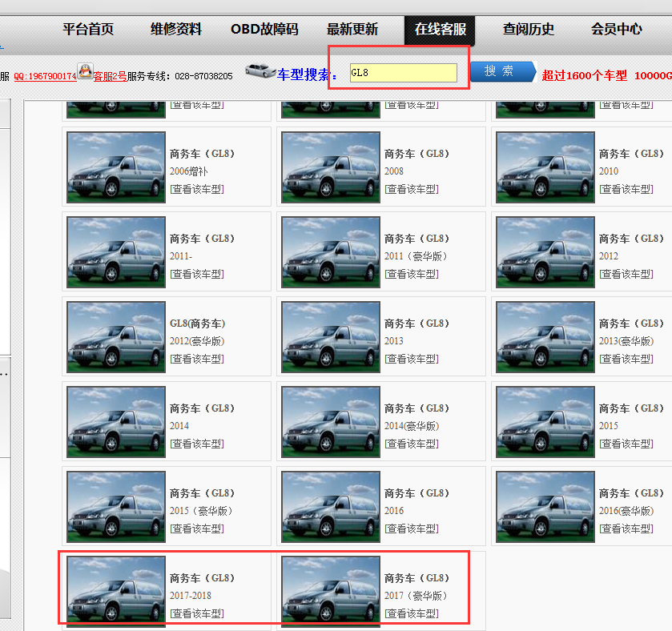Image resolution: width=672 pixels, height=631 pixels.
Task: Click the 028-87038205 service phone number
Action: coord(203,76)
